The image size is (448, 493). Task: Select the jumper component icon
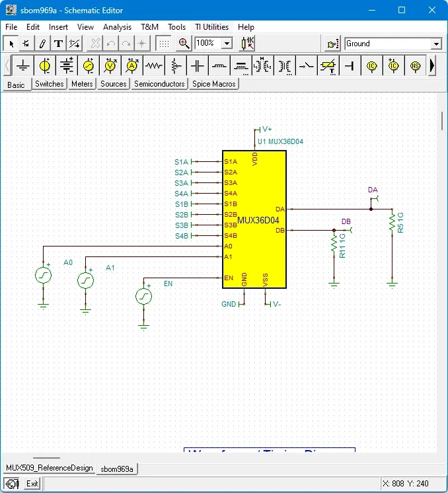(350, 65)
